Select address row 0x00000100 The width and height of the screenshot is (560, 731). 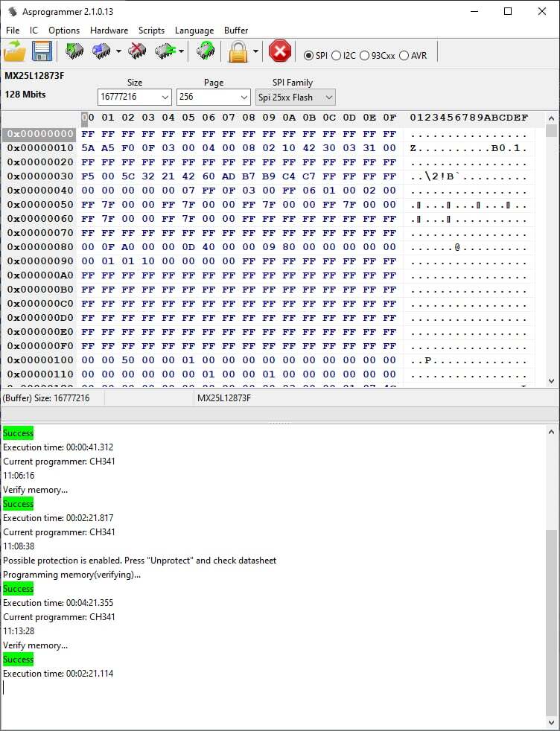pos(40,360)
